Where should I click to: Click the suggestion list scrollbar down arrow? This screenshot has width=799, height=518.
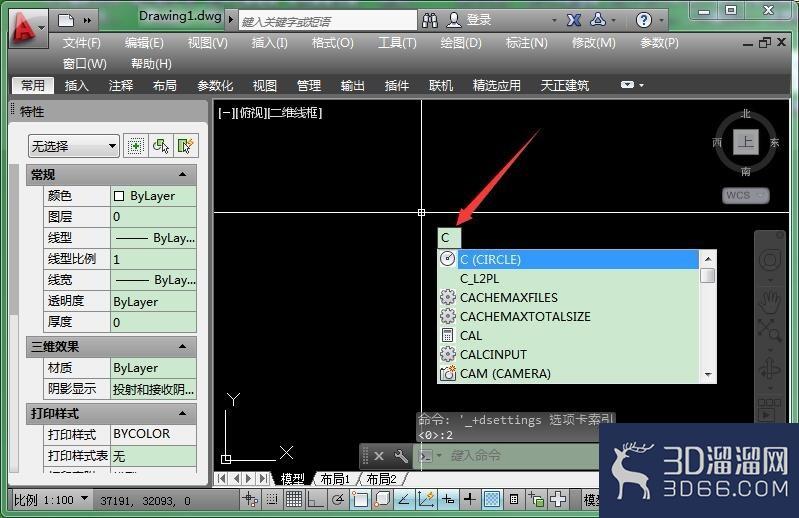(708, 375)
